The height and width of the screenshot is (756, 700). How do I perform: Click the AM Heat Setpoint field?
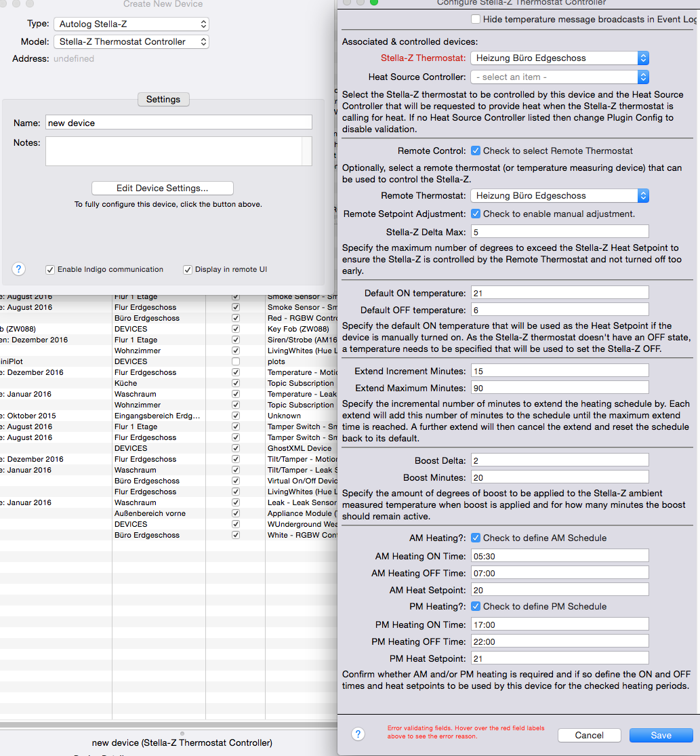[560, 590]
